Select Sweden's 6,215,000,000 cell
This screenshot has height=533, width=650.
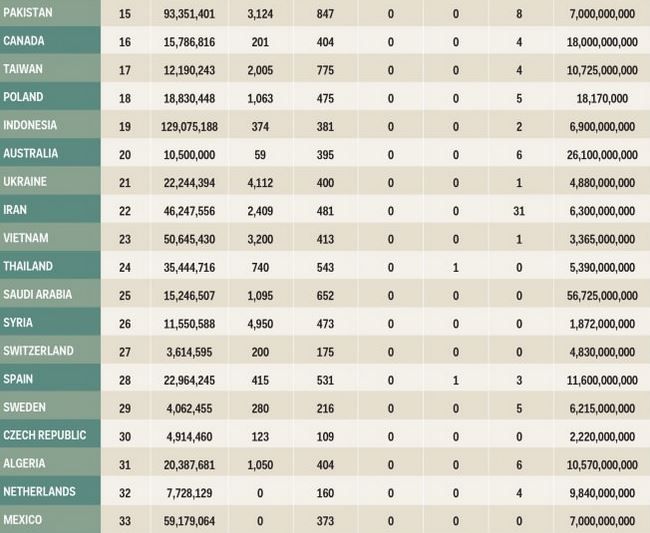(602, 409)
